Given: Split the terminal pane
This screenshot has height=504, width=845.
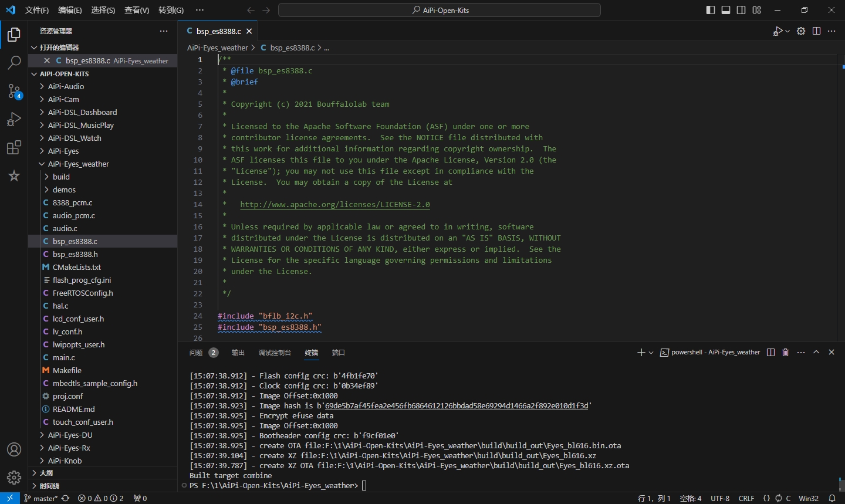Looking at the screenshot, I should coord(770,352).
